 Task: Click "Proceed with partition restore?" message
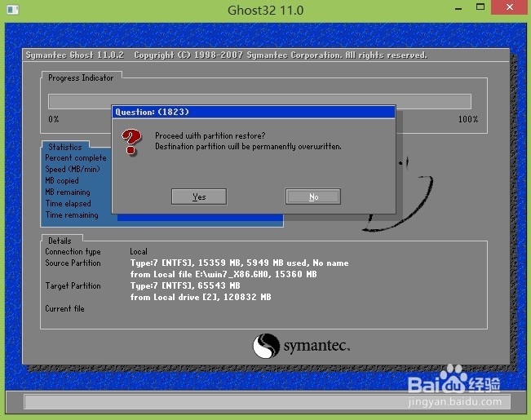pyautogui.click(x=210, y=135)
